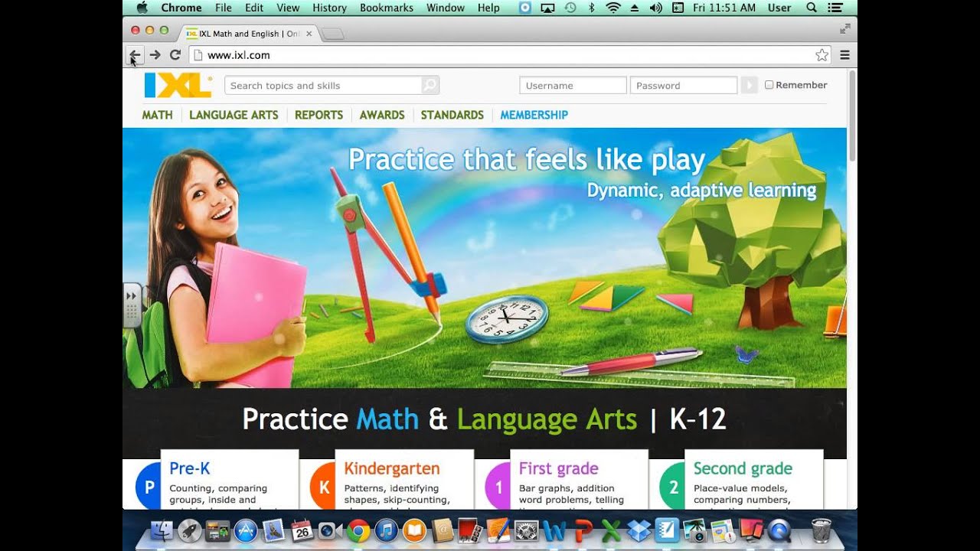This screenshot has width=980, height=551.
Task: Open the Trash in the dock
Action: coord(821,530)
